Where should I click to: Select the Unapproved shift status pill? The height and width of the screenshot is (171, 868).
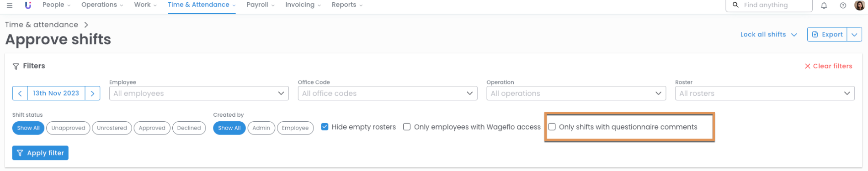[68, 128]
